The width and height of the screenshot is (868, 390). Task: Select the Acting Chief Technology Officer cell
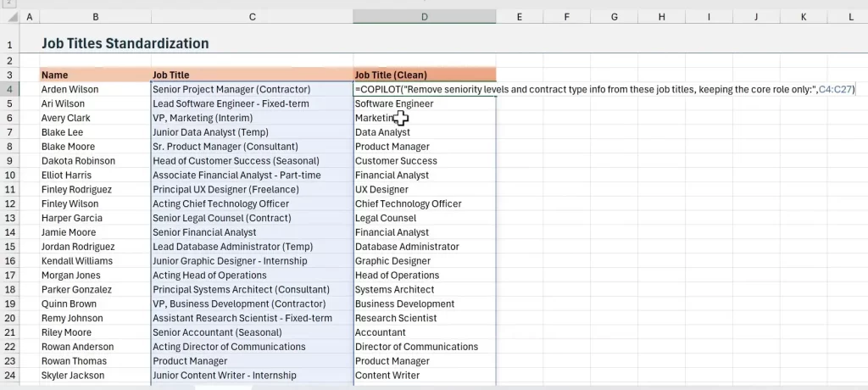[x=252, y=203]
